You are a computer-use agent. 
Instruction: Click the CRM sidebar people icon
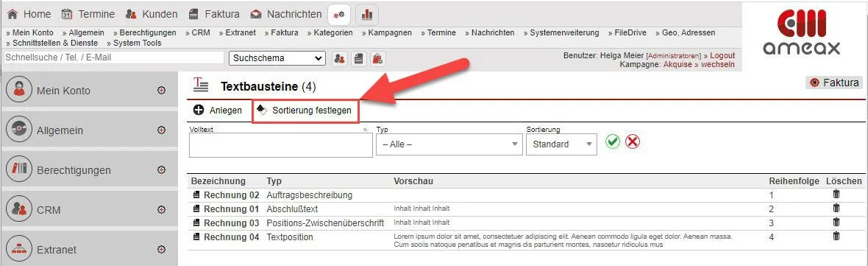[x=19, y=209]
